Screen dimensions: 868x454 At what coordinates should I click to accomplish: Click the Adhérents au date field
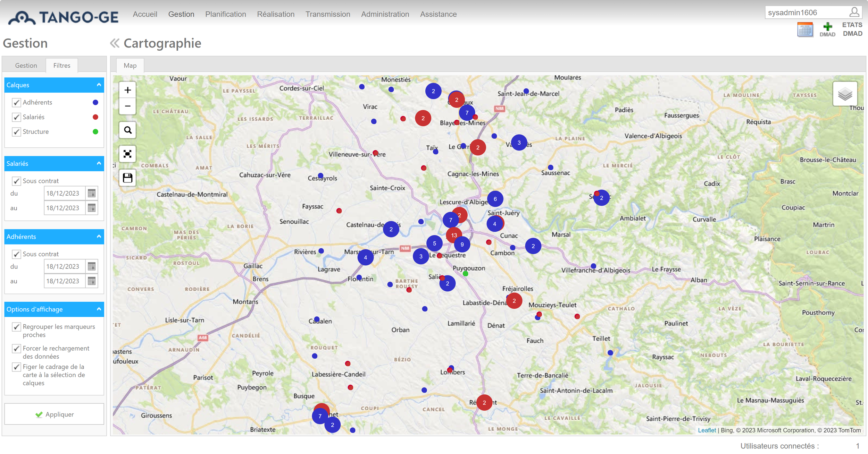coord(65,281)
